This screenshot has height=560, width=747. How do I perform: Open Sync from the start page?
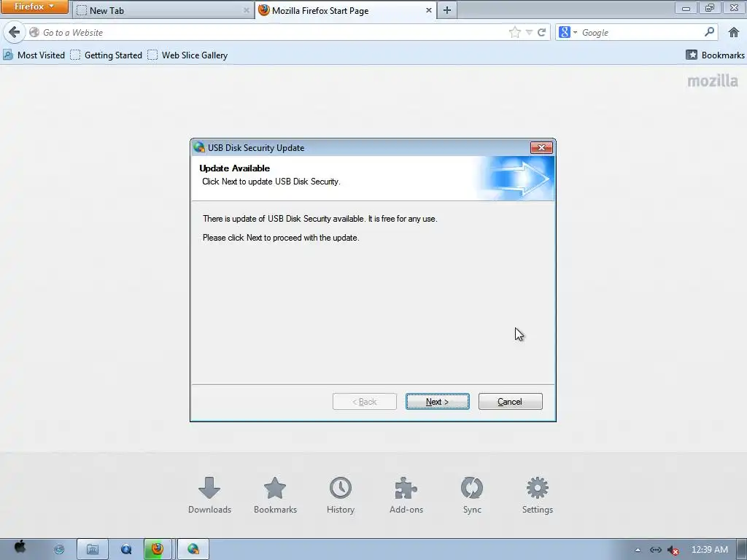click(x=472, y=495)
